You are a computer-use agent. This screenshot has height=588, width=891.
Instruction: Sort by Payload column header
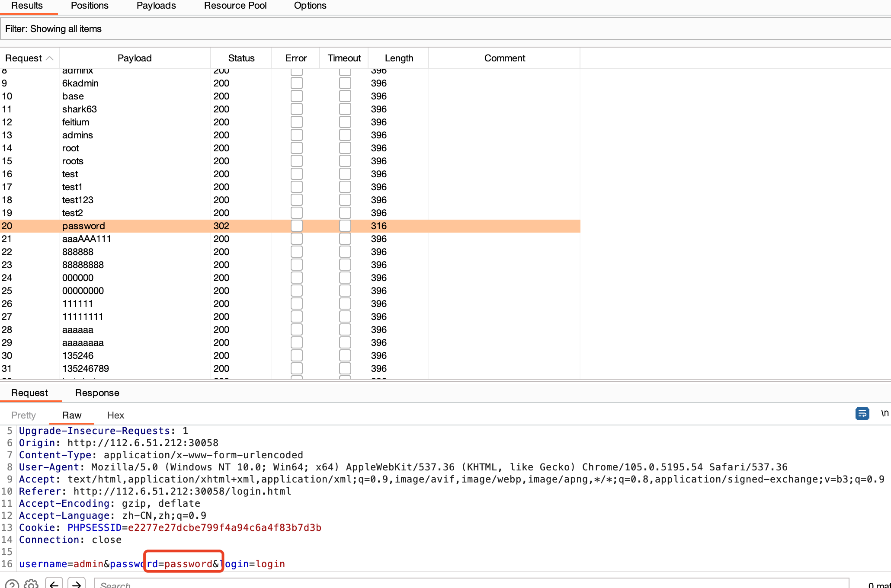(135, 58)
